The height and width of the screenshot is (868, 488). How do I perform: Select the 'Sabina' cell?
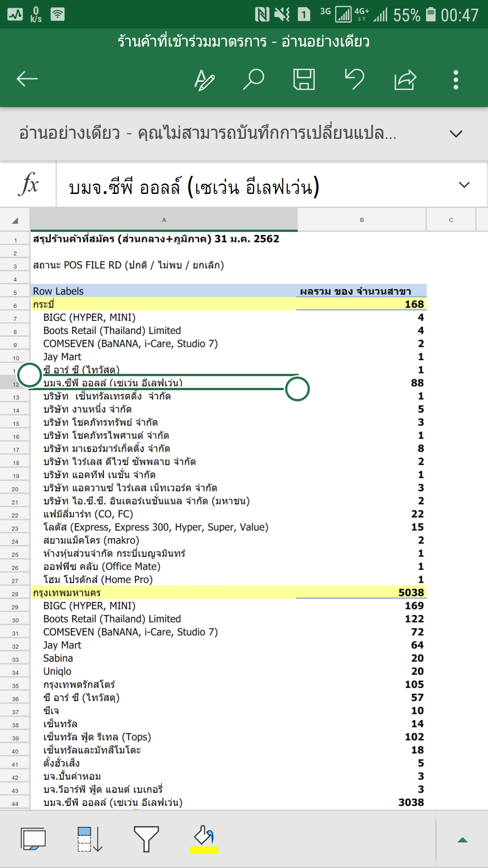164,658
